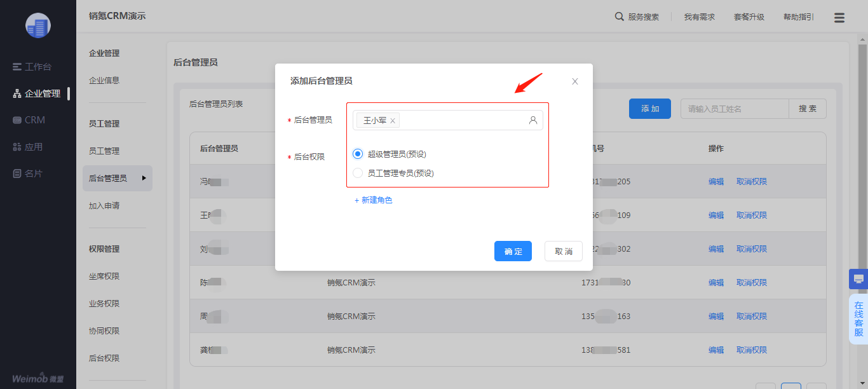The height and width of the screenshot is (389, 868).
Task: Click the 操作 column header
Action: click(716, 149)
